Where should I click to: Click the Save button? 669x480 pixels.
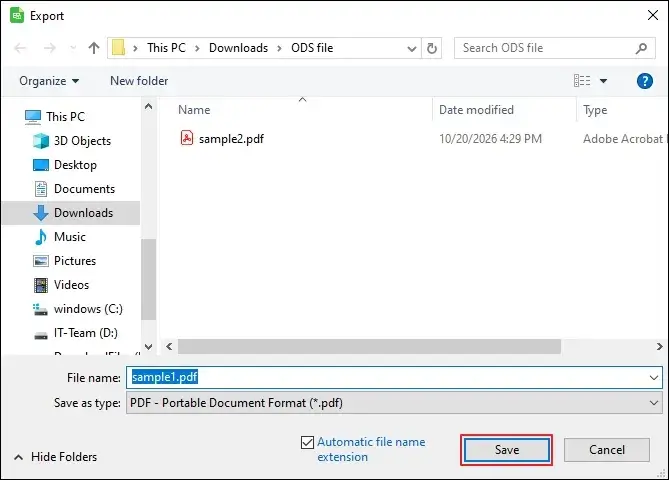(x=506, y=450)
